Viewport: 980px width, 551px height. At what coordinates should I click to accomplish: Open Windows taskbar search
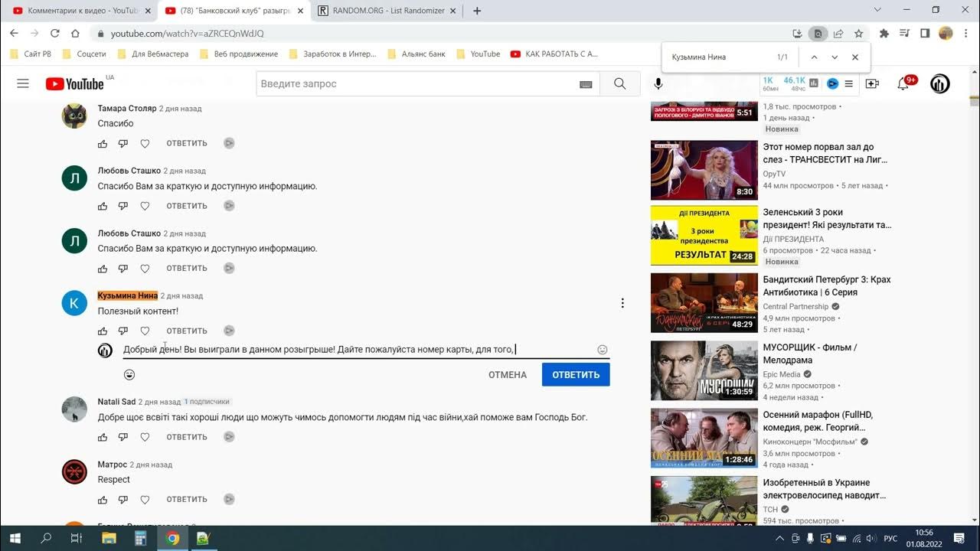tap(46, 538)
